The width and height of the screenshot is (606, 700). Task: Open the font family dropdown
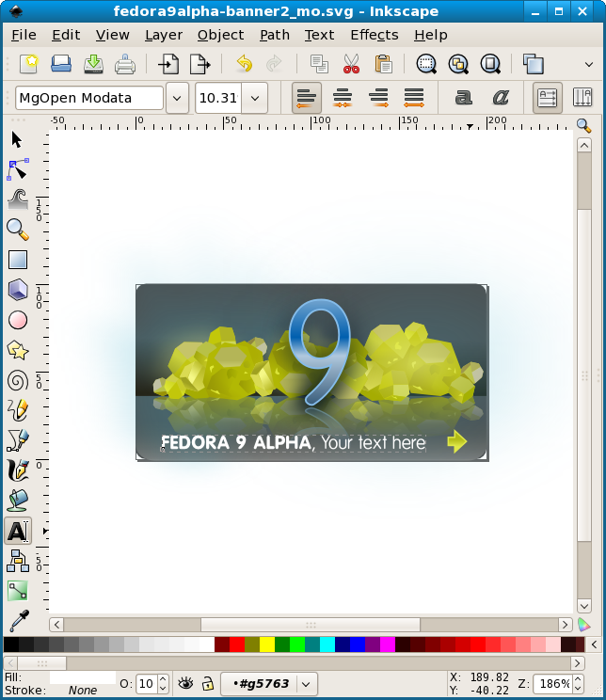pyautogui.click(x=177, y=98)
